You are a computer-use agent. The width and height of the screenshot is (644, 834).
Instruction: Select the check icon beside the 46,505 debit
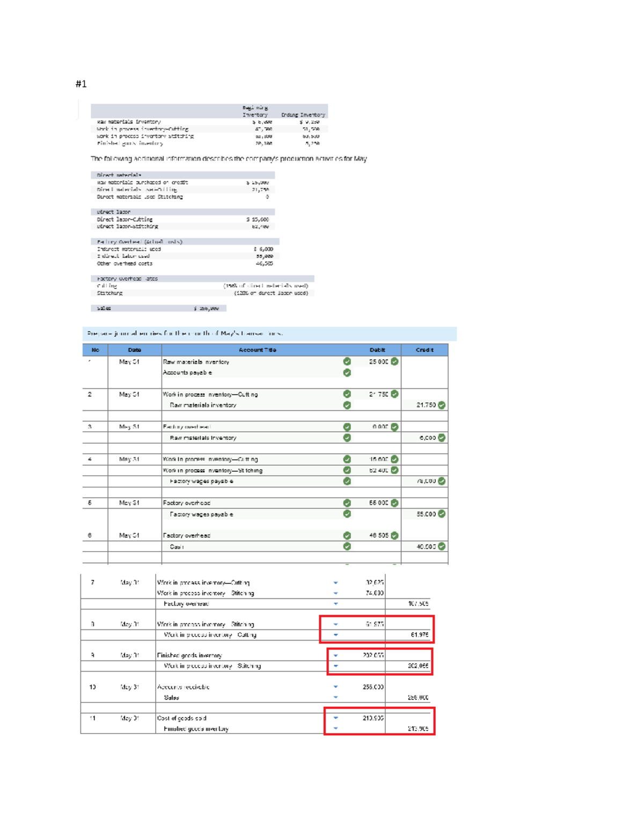(394, 535)
